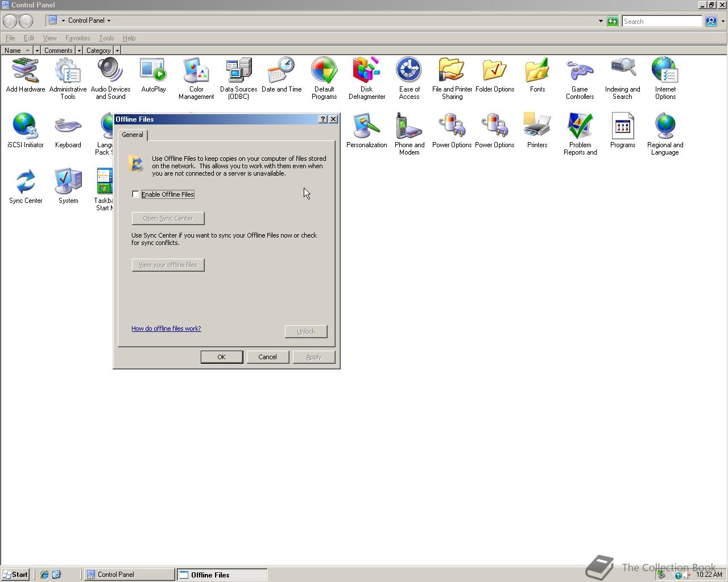Expand the Control Panel breadcrumb arrow
The image size is (728, 582).
(x=109, y=20)
